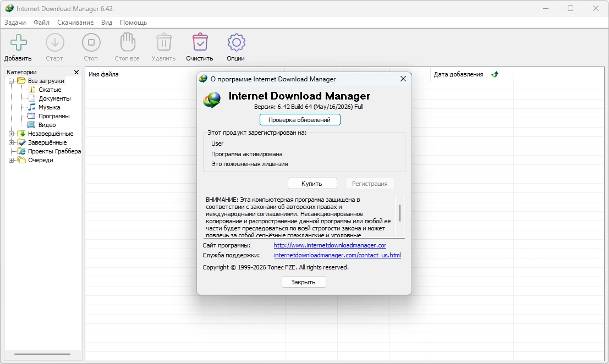The width and height of the screenshot is (609, 364).
Task: Click the Старт download arrow icon
Action: 55,42
